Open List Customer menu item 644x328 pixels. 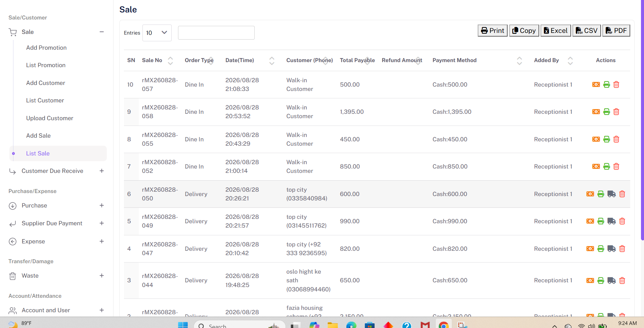coord(45,100)
